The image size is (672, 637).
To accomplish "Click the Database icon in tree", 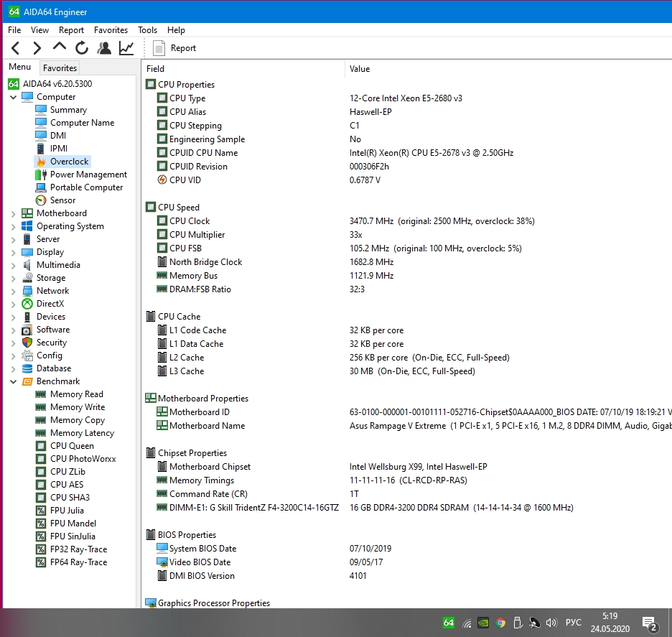I will pos(27,368).
